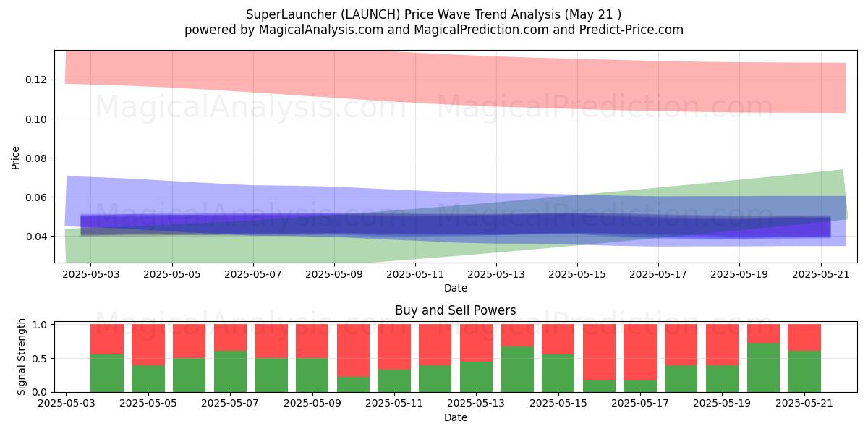Click the "Date" label under the price chart
Viewport: 868px width, 434px height.
click(456, 288)
